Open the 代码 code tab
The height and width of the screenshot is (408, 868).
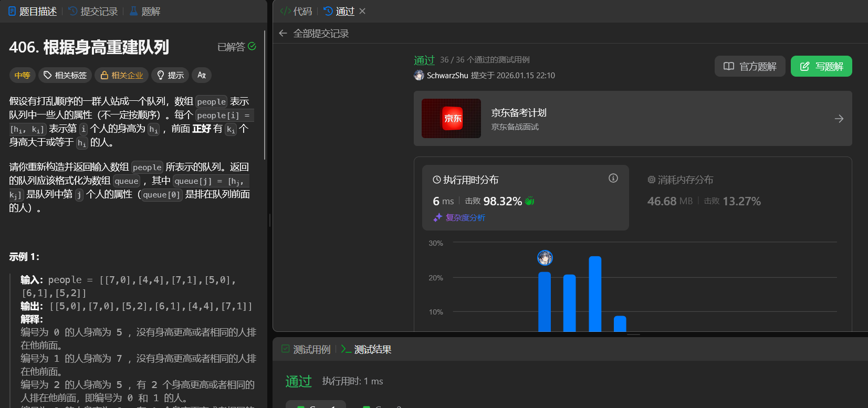297,11
